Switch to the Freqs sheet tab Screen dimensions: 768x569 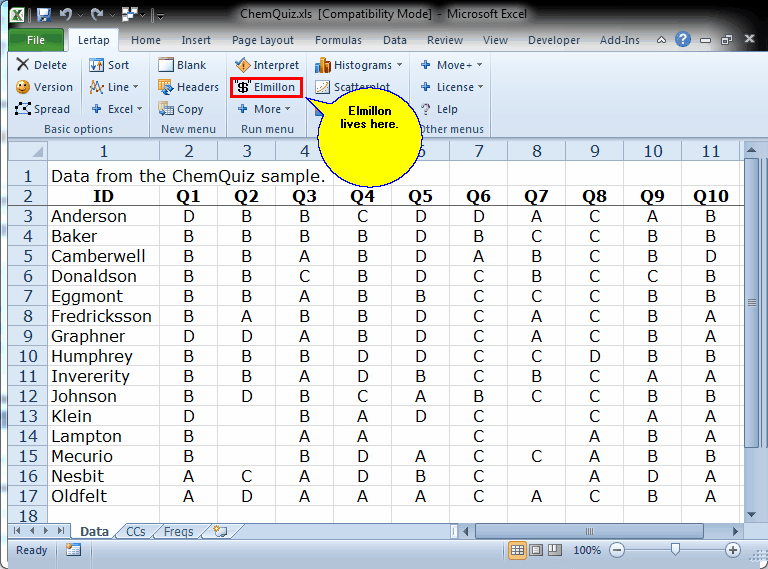click(178, 532)
